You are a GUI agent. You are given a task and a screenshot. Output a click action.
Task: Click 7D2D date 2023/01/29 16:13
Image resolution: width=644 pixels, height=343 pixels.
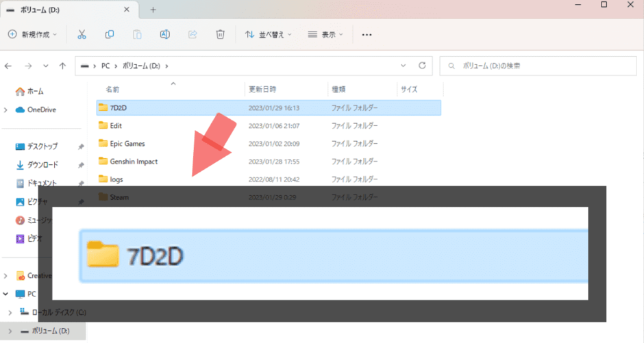(273, 108)
